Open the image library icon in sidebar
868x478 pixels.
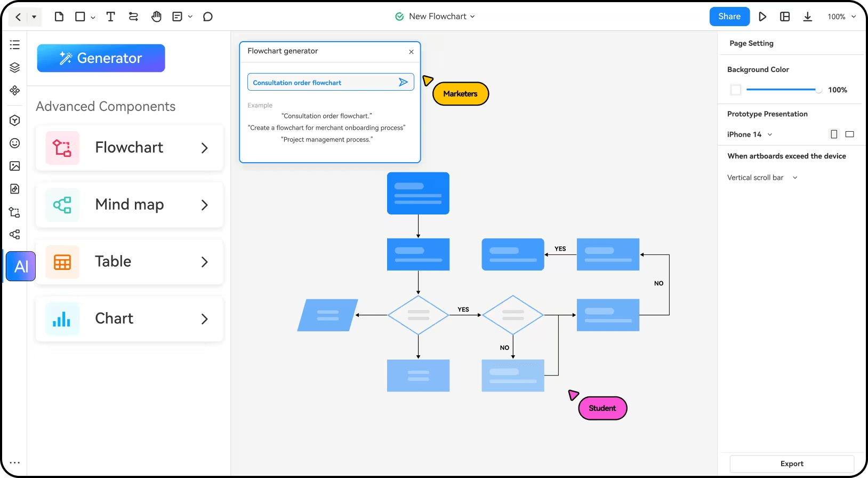(15, 166)
